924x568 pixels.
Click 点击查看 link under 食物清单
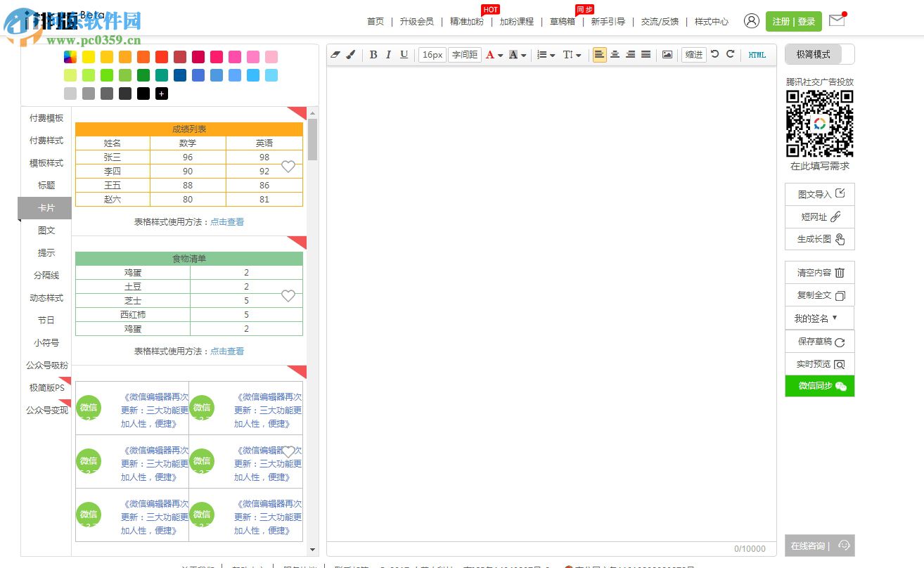tap(227, 351)
